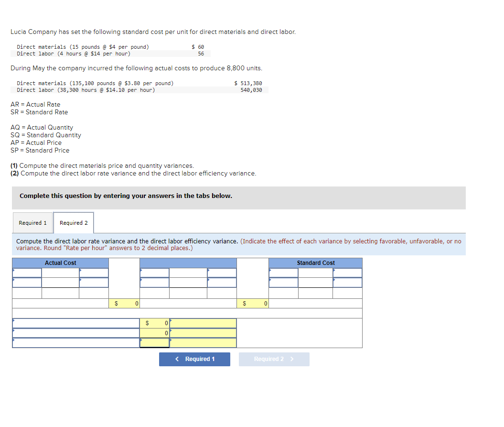Open the rightmost Actual Cost column dropdown
The width and height of the screenshot is (504, 427).
click(x=94, y=273)
